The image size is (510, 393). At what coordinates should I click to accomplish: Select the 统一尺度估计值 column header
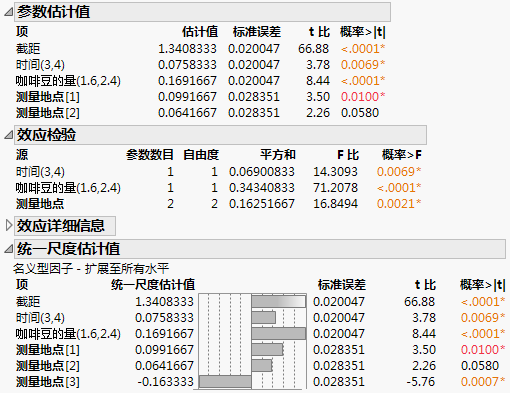153,285
